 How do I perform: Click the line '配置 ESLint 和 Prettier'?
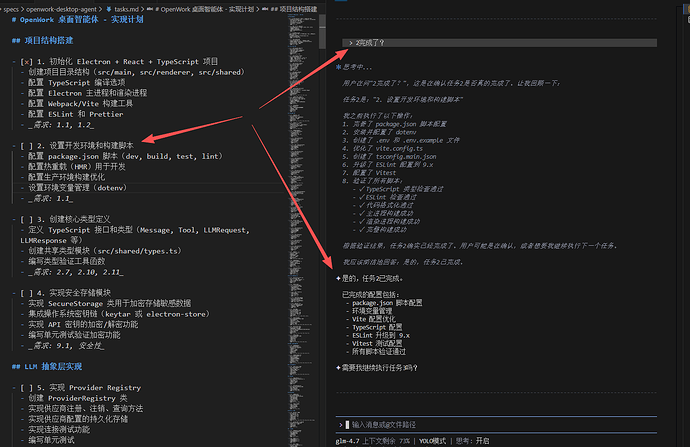click(x=76, y=114)
